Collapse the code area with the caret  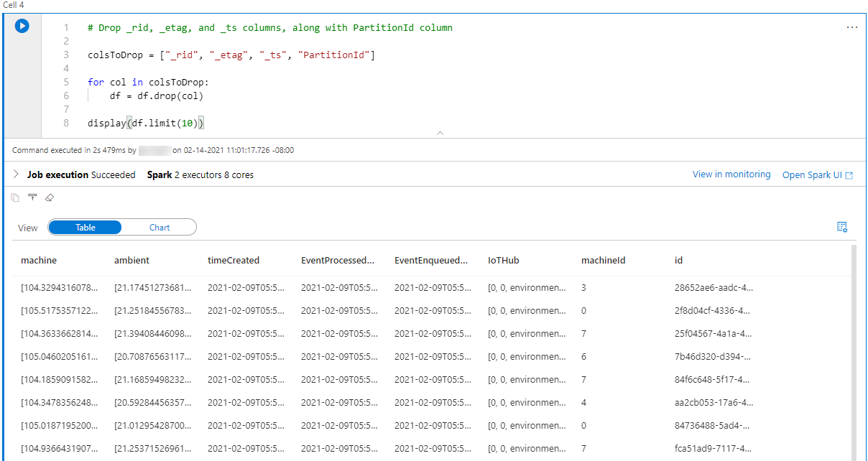(x=440, y=133)
